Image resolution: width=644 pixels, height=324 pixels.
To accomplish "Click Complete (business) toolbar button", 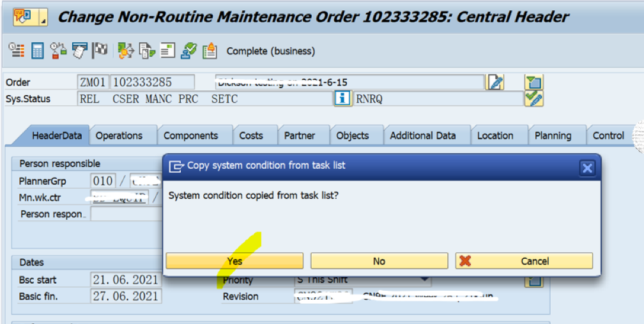I will click(271, 51).
